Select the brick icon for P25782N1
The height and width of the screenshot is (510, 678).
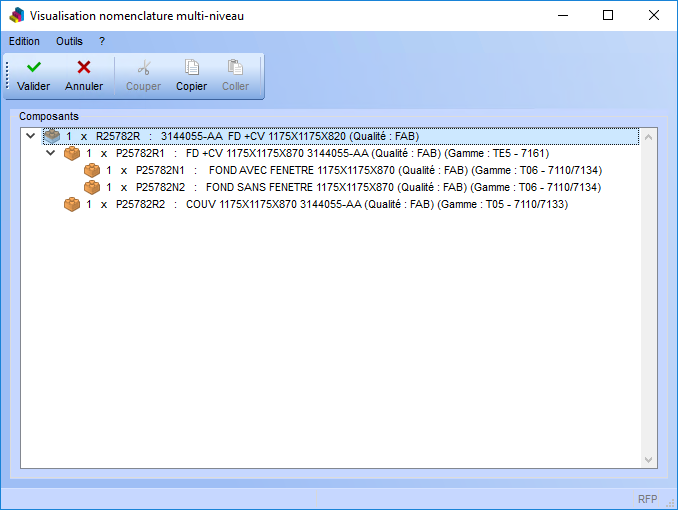click(x=92, y=171)
